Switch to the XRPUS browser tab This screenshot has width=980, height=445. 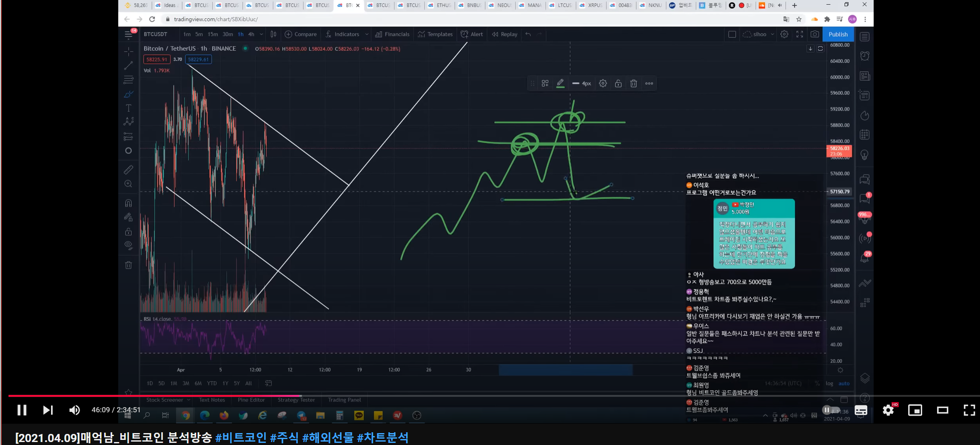[x=591, y=6]
